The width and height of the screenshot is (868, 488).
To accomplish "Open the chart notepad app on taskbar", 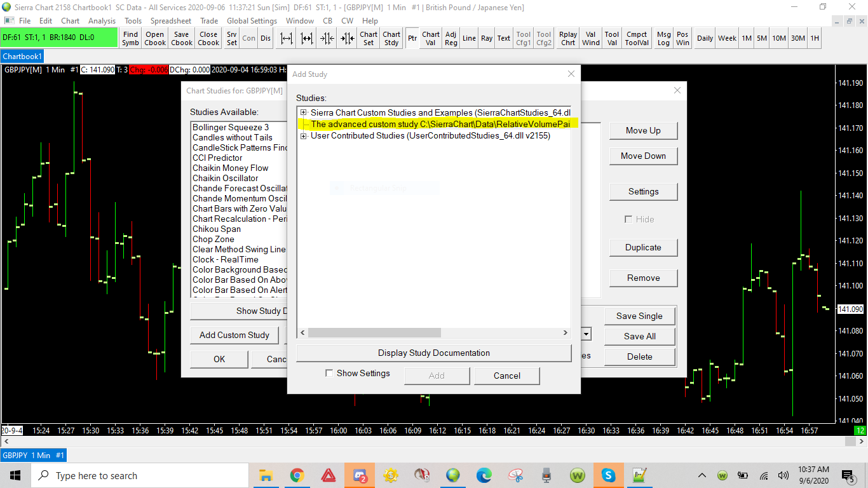I will click(640, 475).
